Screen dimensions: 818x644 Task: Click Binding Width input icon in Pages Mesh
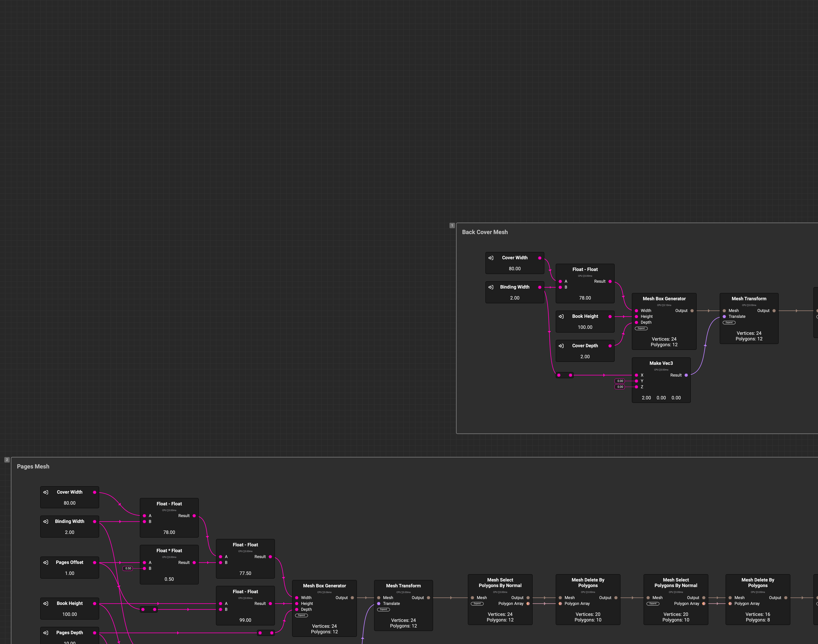46,521
